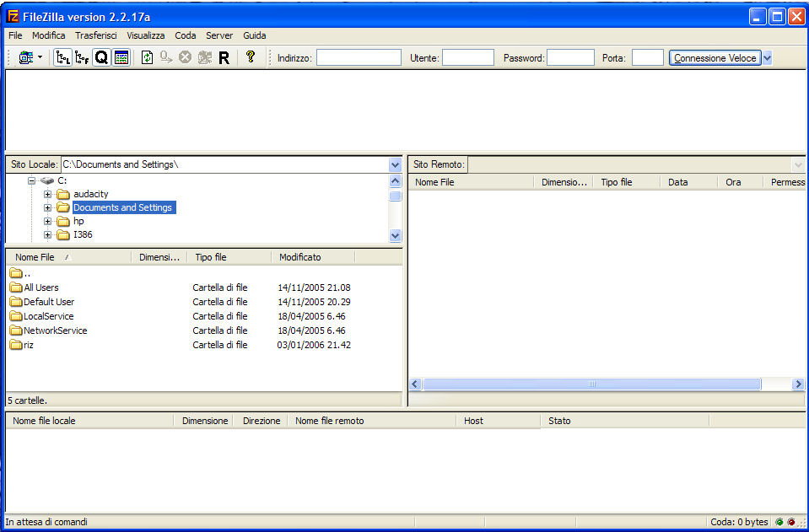Click queue Stato column header
Viewport: 809px width, 532px height.
click(625, 421)
